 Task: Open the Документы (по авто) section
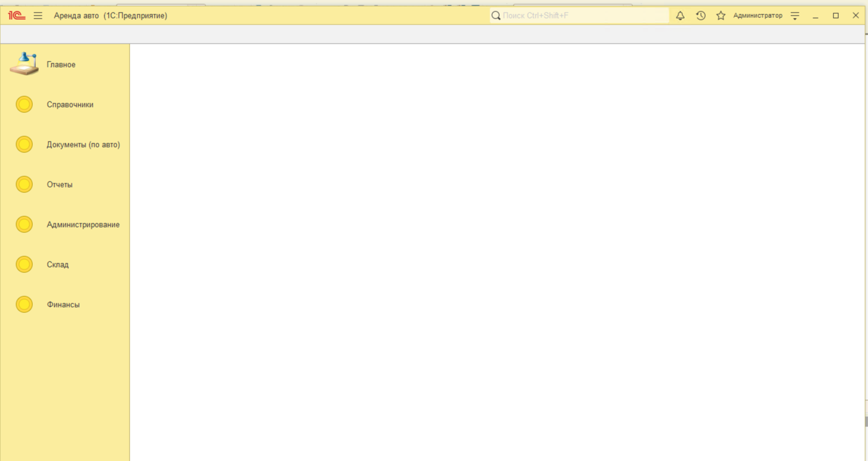(83, 145)
